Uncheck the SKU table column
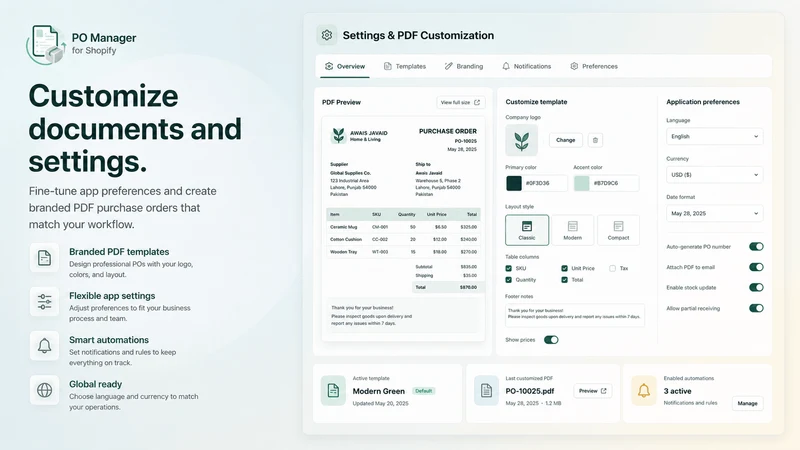The image size is (800, 450). pyautogui.click(x=509, y=268)
